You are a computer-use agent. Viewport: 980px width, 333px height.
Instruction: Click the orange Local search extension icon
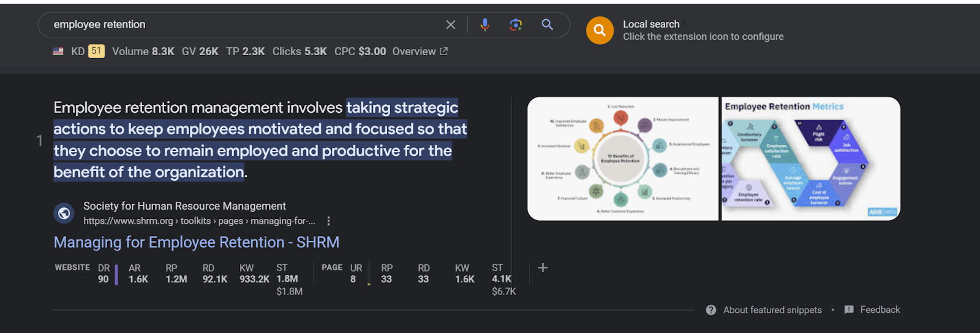pos(600,30)
